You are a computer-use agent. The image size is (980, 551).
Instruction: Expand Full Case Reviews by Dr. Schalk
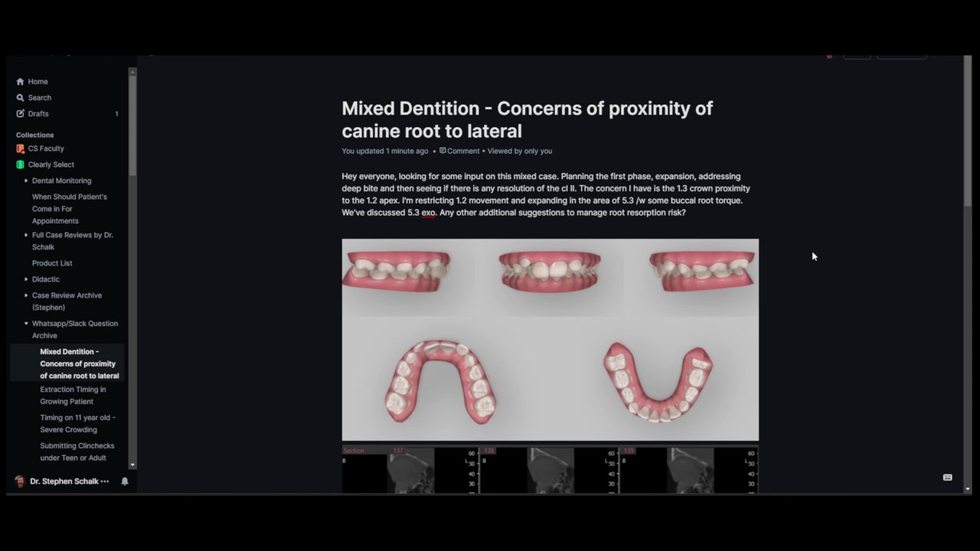[x=26, y=235]
